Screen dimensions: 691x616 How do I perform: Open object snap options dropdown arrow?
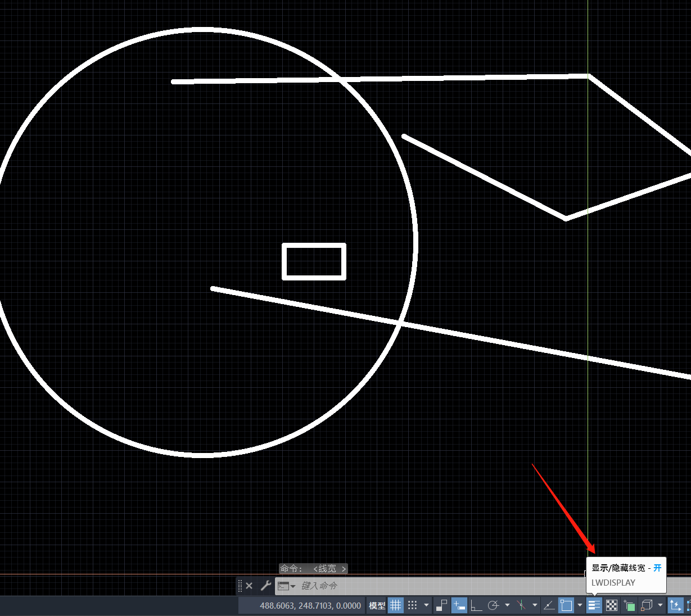(x=580, y=605)
